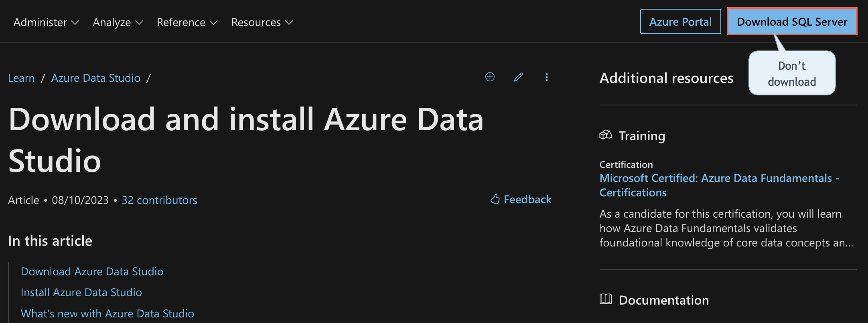Expand the Analyze dropdown menu

click(x=118, y=22)
